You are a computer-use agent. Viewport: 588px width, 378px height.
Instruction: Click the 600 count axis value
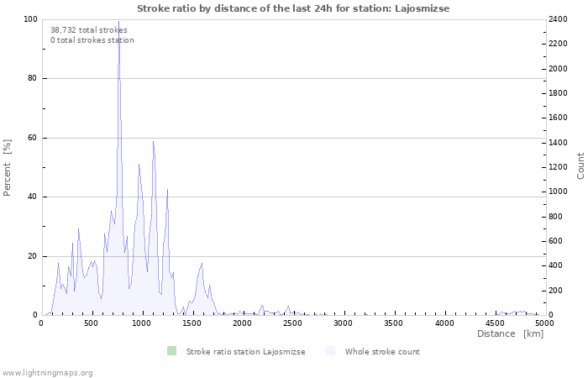pyautogui.click(x=555, y=241)
